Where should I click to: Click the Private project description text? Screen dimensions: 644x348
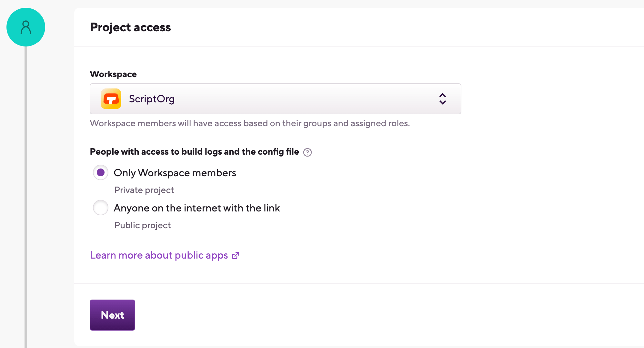click(144, 190)
